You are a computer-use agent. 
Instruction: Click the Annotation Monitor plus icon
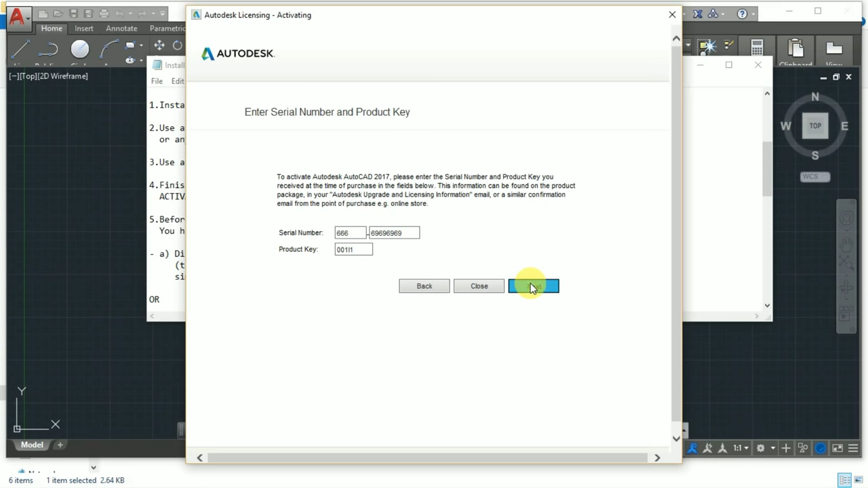(x=786, y=448)
